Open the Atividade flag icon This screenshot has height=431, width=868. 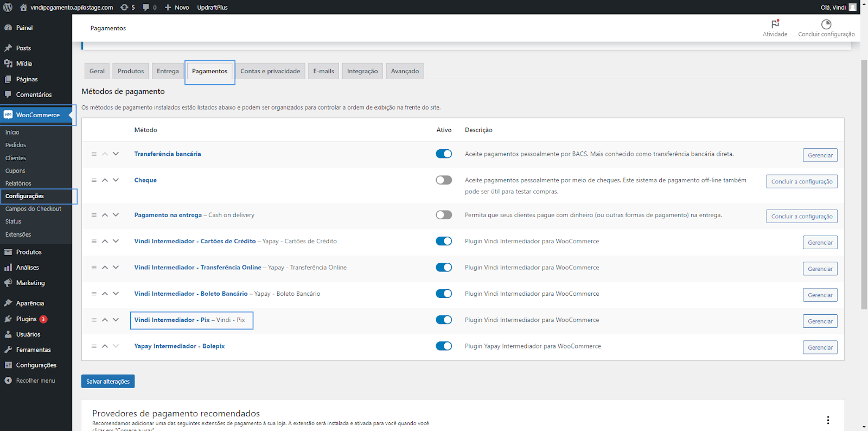coord(775,24)
